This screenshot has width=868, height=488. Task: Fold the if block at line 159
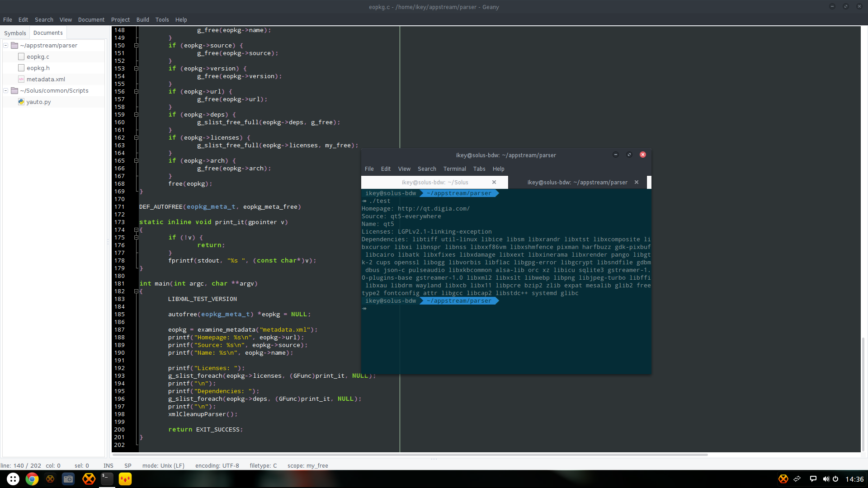136,114
